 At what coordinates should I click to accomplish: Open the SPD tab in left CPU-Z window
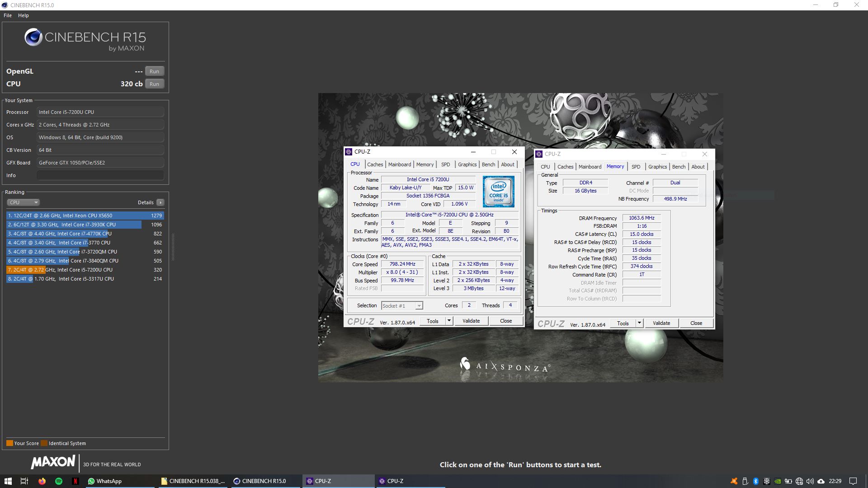point(446,164)
